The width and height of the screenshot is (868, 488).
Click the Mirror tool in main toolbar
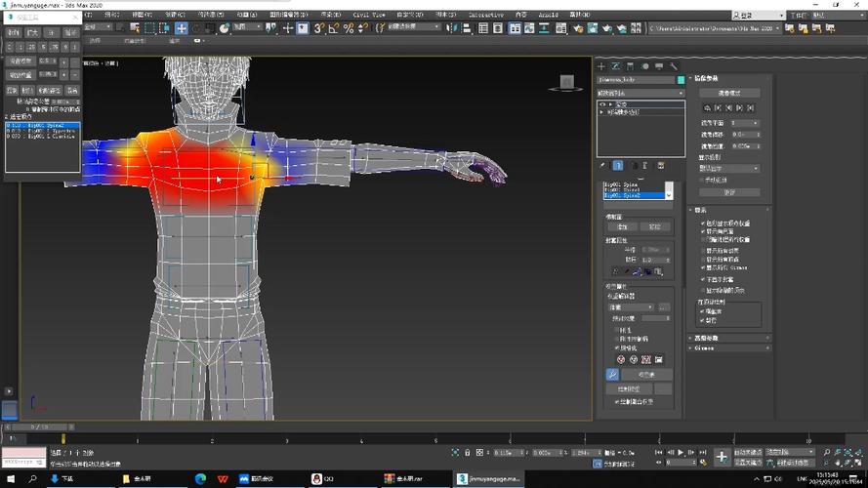452,28
